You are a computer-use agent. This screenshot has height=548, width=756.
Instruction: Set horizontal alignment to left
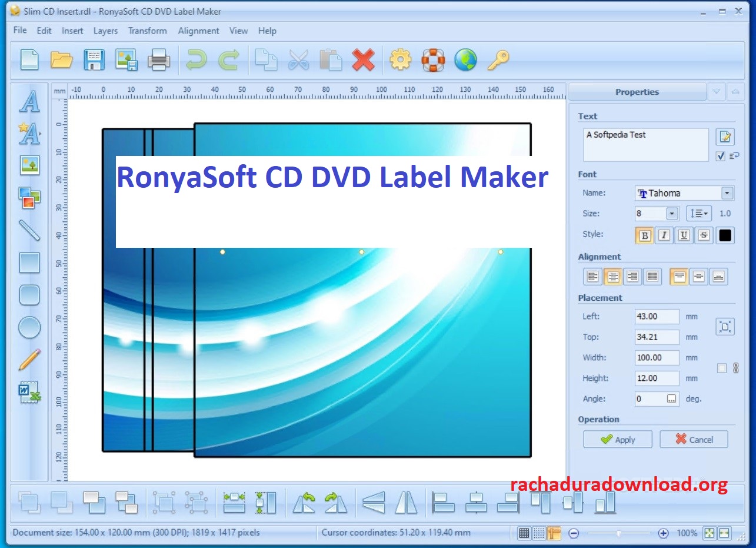pos(593,276)
